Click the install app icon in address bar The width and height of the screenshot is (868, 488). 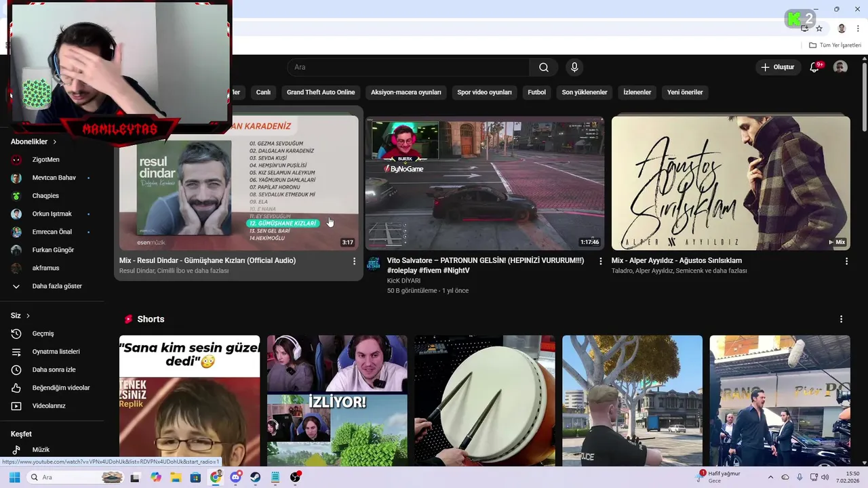[x=805, y=28]
